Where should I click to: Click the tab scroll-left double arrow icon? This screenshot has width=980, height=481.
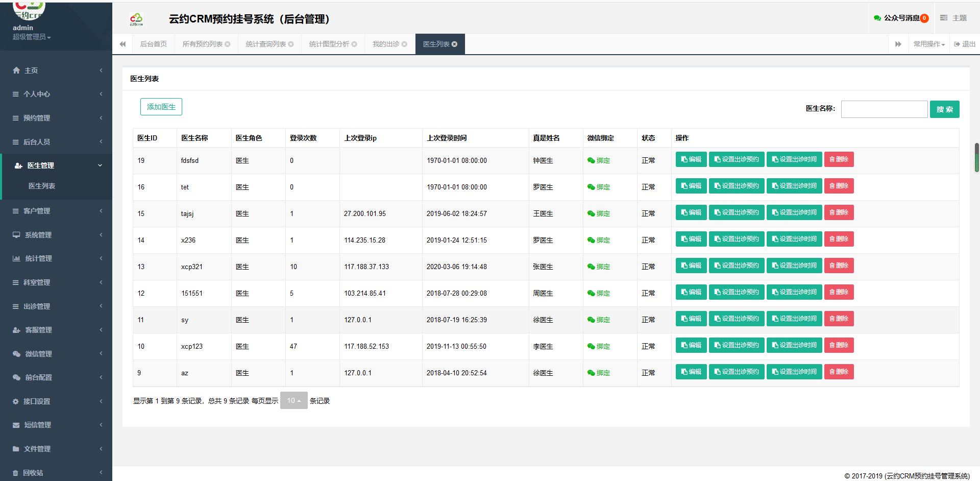[x=122, y=44]
